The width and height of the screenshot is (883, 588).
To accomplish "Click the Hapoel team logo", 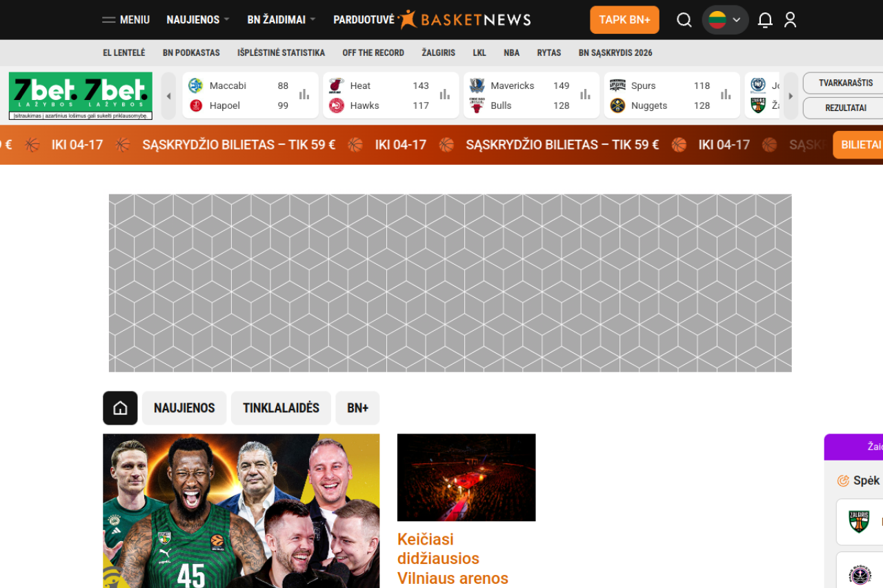I will pos(196,105).
